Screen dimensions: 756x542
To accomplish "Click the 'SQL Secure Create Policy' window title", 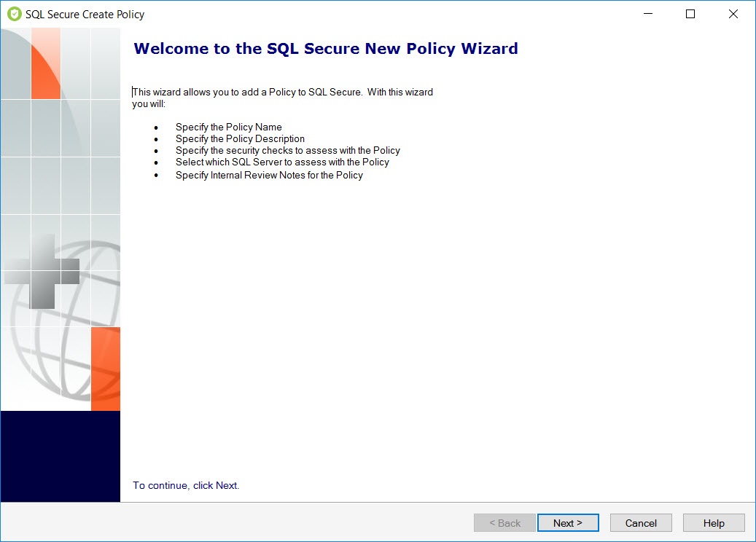I will (x=85, y=15).
